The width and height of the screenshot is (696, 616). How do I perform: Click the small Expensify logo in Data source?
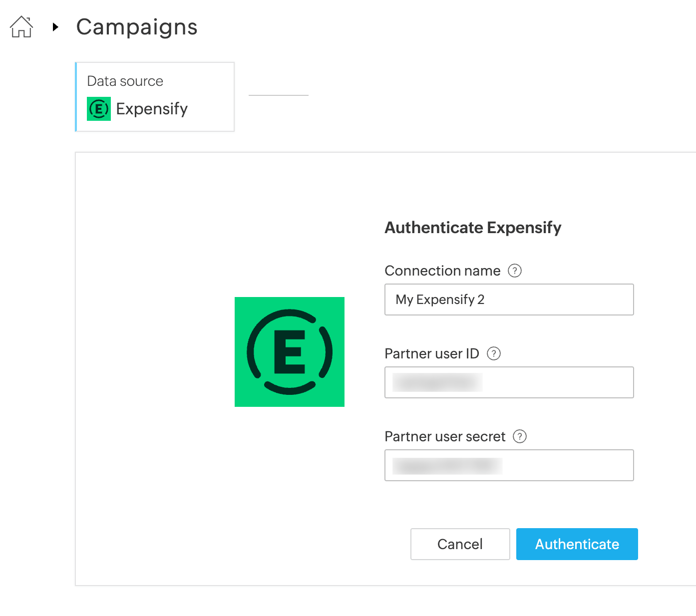click(x=99, y=109)
